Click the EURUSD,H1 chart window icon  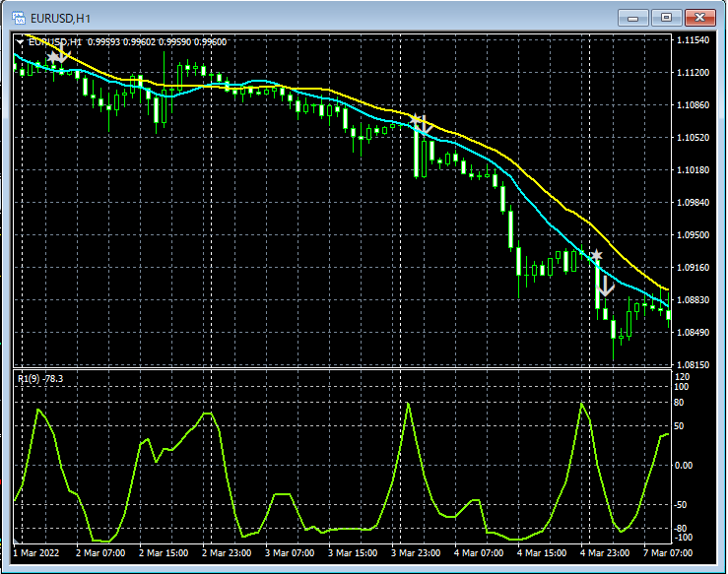coord(19,18)
